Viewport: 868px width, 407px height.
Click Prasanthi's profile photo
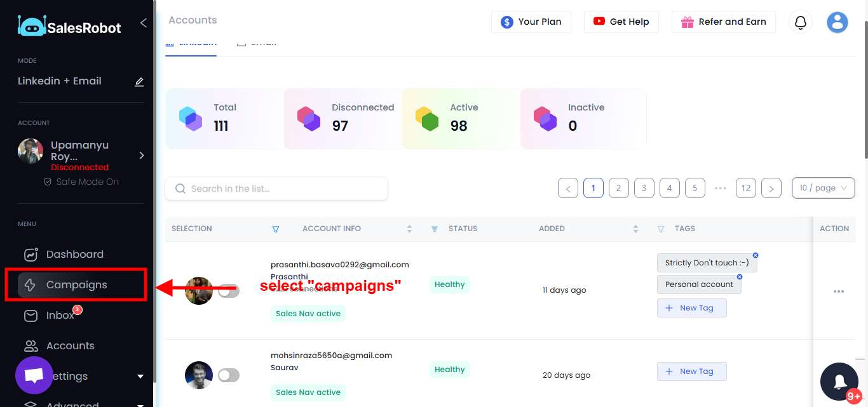click(199, 291)
